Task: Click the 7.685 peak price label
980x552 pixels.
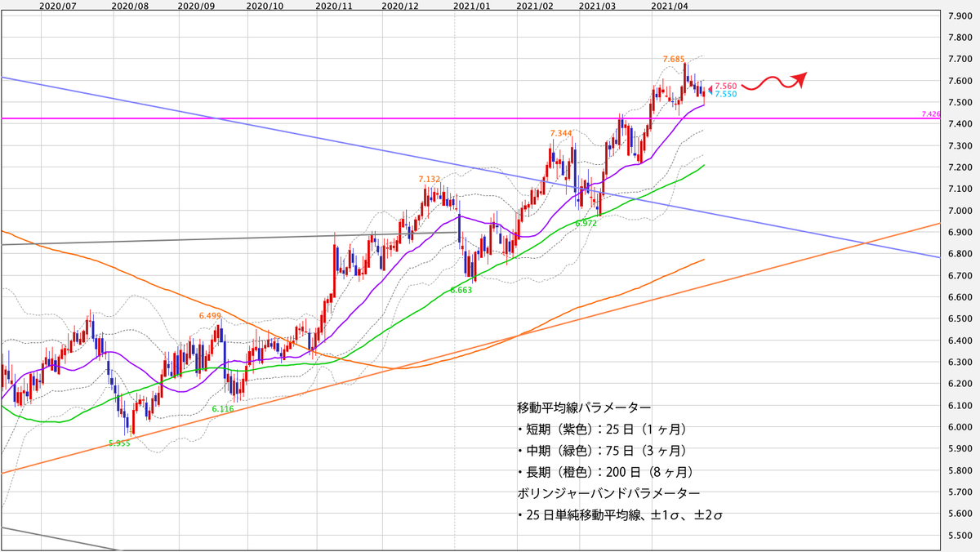Action: click(674, 59)
